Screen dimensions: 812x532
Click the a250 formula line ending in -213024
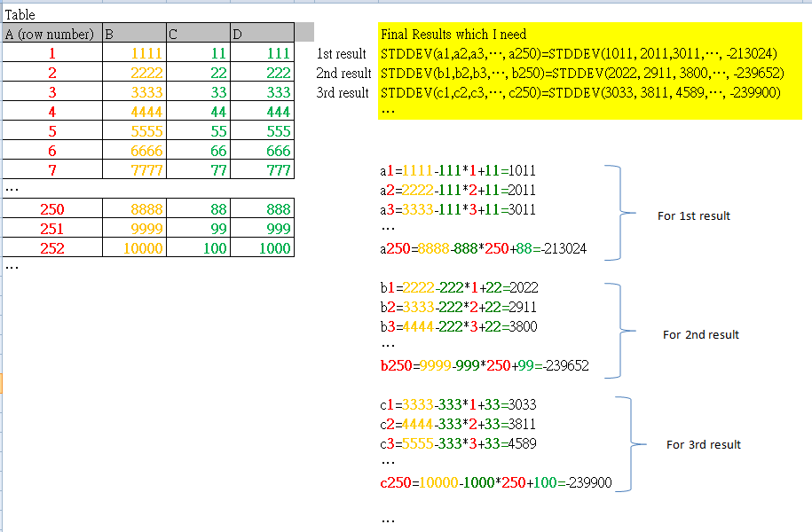point(483,249)
